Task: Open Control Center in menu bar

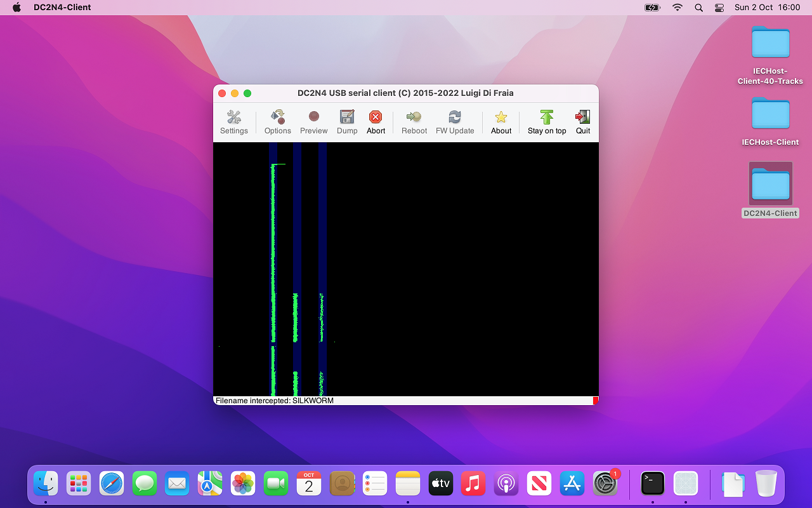Action: (x=719, y=8)
